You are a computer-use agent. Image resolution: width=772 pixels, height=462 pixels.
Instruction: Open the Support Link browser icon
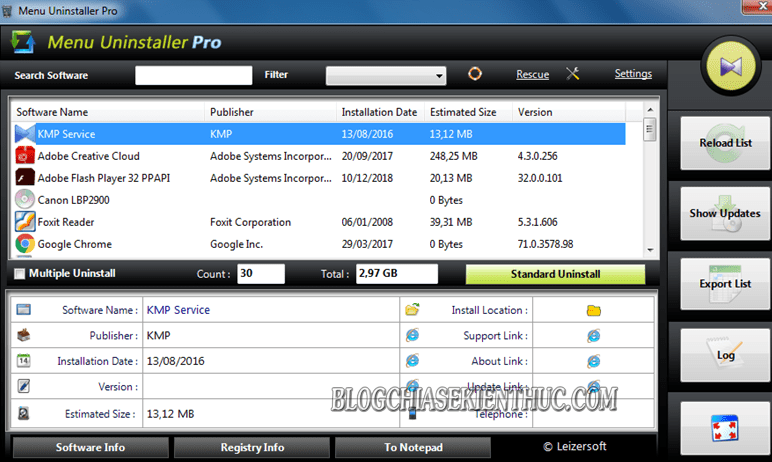594,336
